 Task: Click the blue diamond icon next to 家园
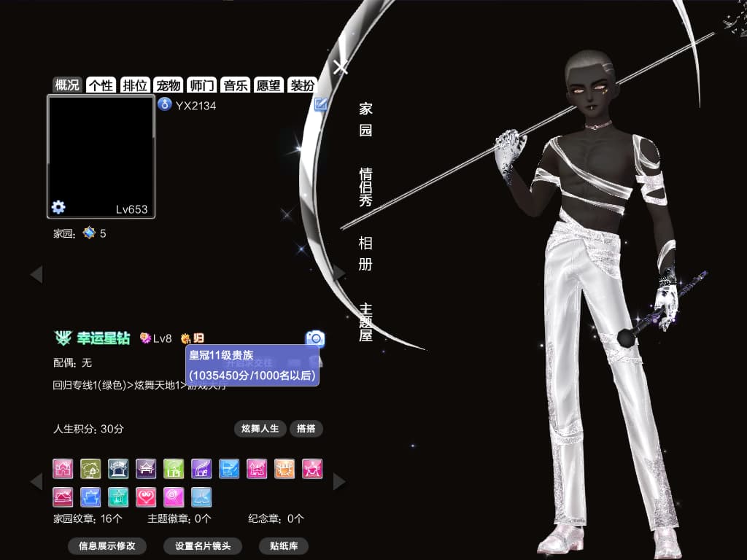[88, 233]
